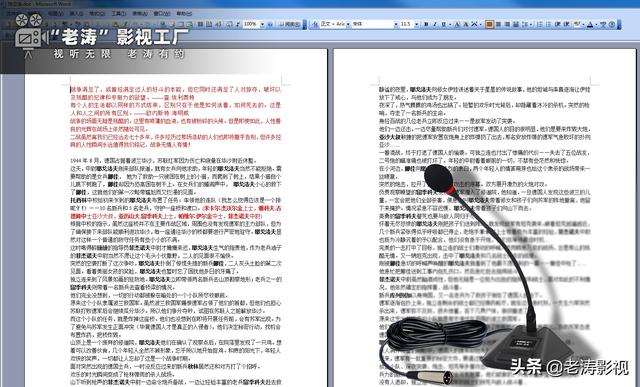Open the Styles and Formatting pane icon
This screenshot has height=387, width=640.
click(x=314, y=24)
